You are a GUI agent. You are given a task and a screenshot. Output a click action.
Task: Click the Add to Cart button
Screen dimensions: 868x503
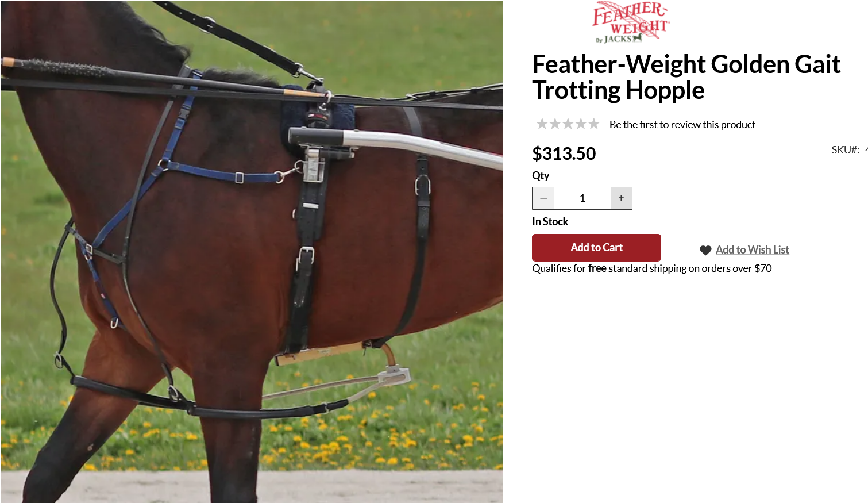point(596,248)
